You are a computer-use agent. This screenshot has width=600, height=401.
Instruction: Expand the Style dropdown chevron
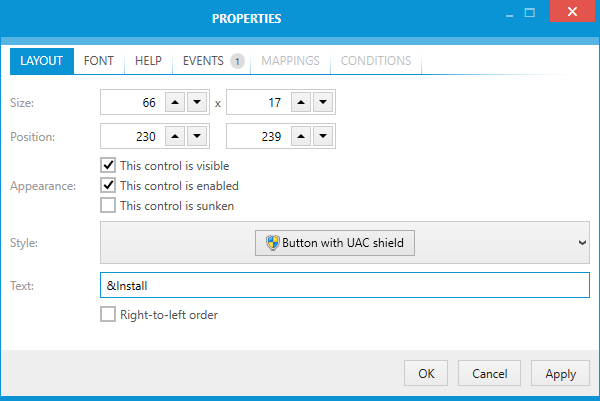pos(582,242)
